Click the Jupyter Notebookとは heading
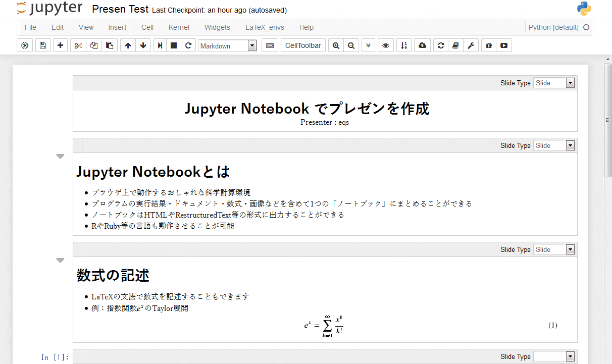Image resolution: width=612 pixels, height=364 pixels. (153, 172)
